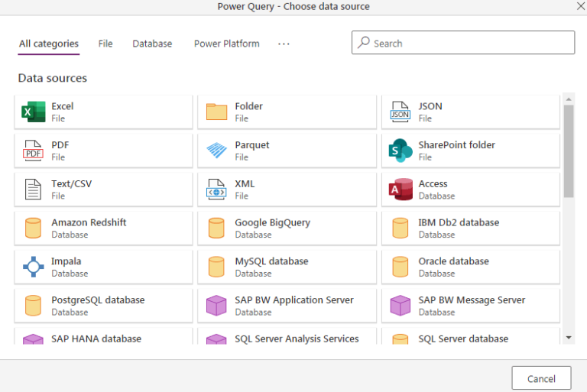This screenshot has height=392, width=587.
Task: Click the 'SAP BW Application Server' label
Action: 293,300
